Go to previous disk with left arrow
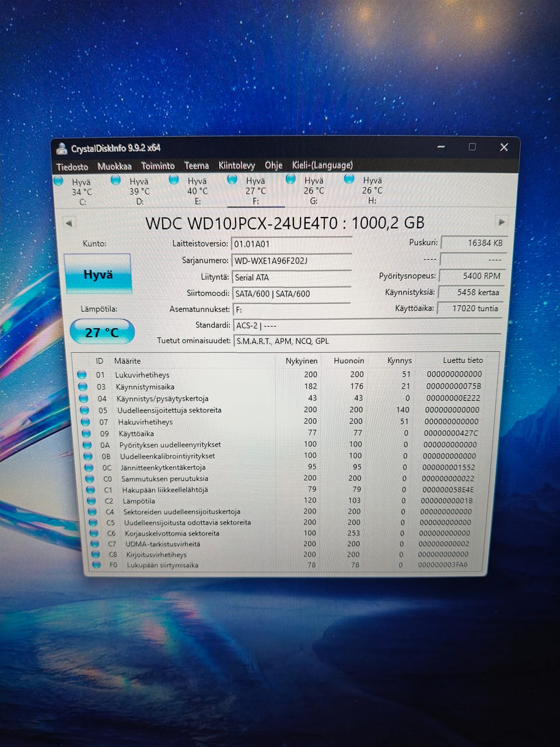 click(x=69, y=223)
